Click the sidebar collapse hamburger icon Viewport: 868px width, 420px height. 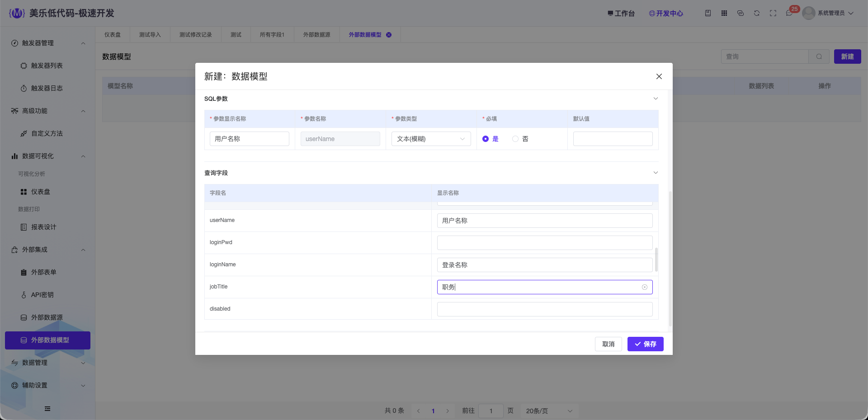[x=47, y=409]
